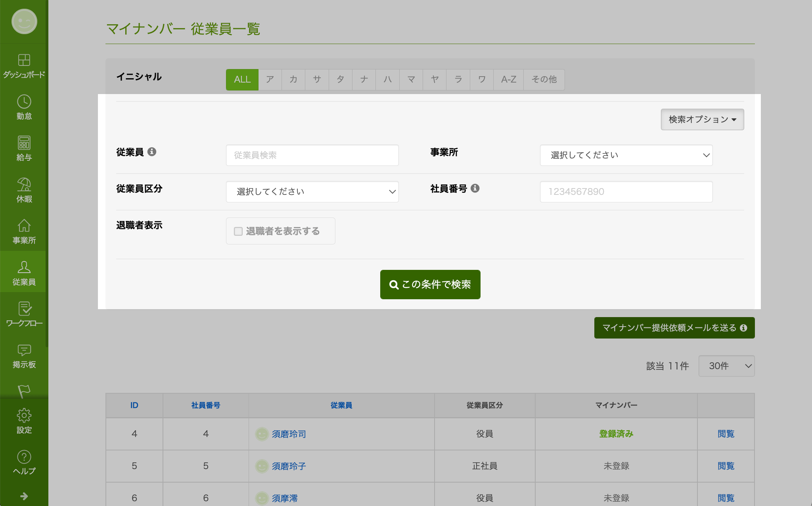The height and width of the screenshot is (506, 812).
Task: Open 休暇 vacation umbrella icon
Action: 24,185
